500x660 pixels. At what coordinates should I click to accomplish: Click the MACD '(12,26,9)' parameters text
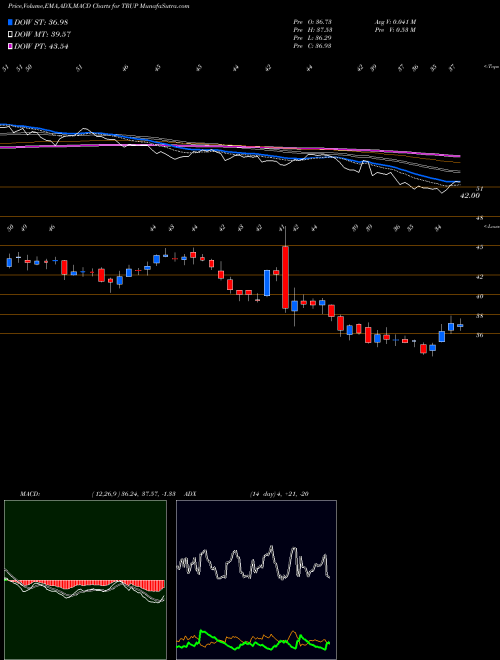pos(133,494)
